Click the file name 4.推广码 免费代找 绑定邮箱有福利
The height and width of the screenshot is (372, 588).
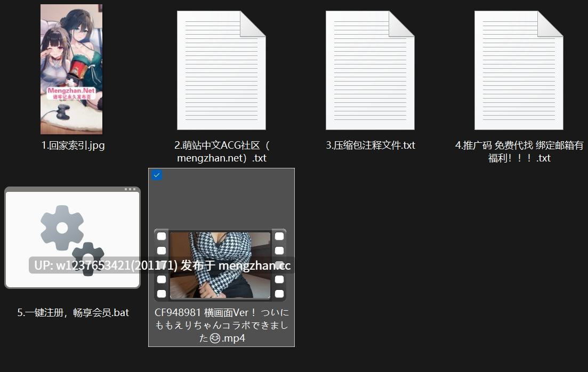click(x=519, y=151)
